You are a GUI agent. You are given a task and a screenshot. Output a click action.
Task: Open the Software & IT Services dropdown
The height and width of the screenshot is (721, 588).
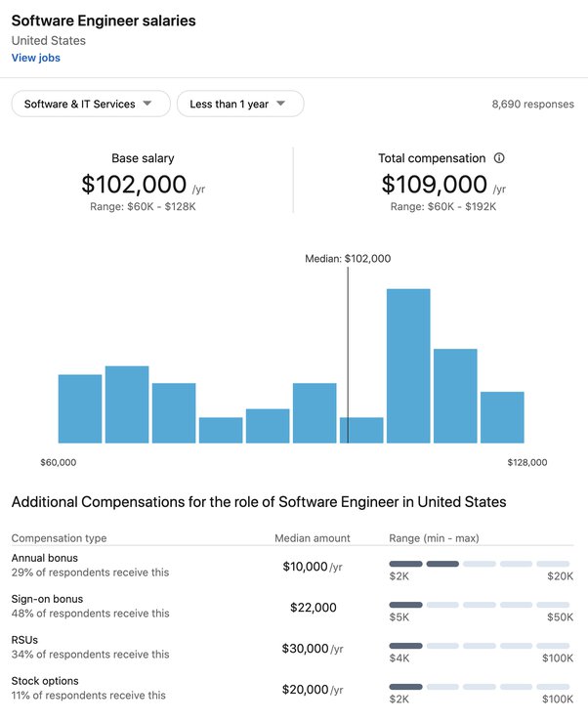91,104
